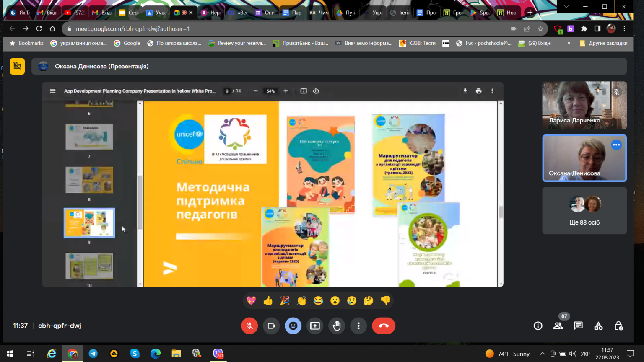
Task: Click the present now screen icon
Action: coord(315,326)
